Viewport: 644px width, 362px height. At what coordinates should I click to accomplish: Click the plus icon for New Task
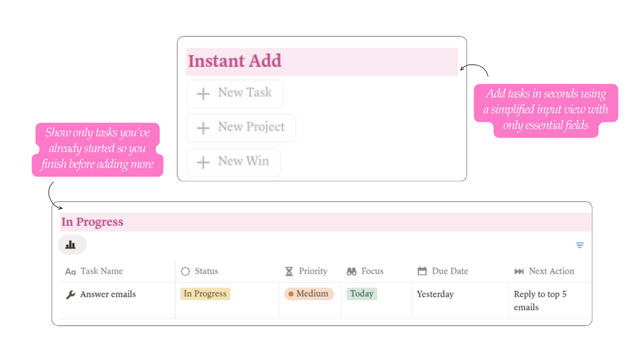pos(203,94)
